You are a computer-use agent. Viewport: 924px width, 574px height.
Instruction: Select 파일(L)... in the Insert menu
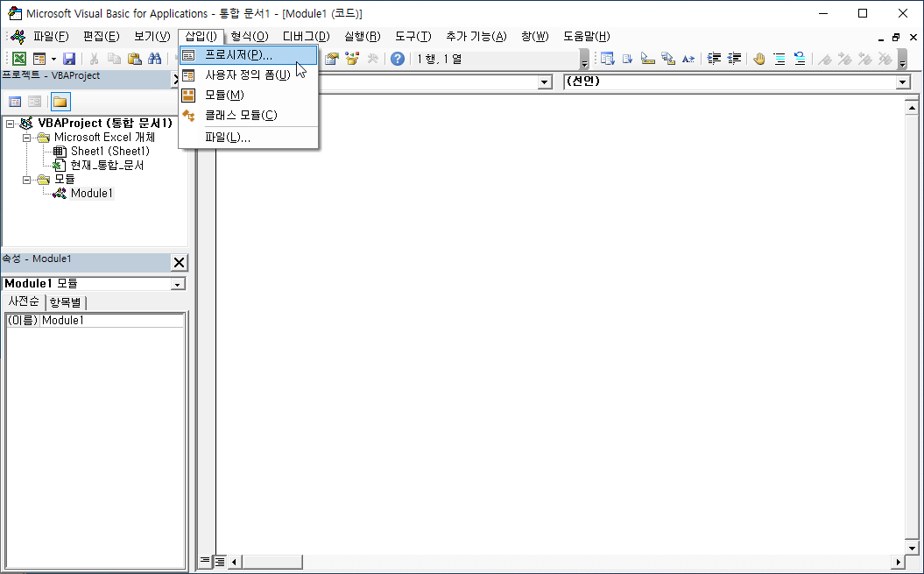[x=249, y=138]
